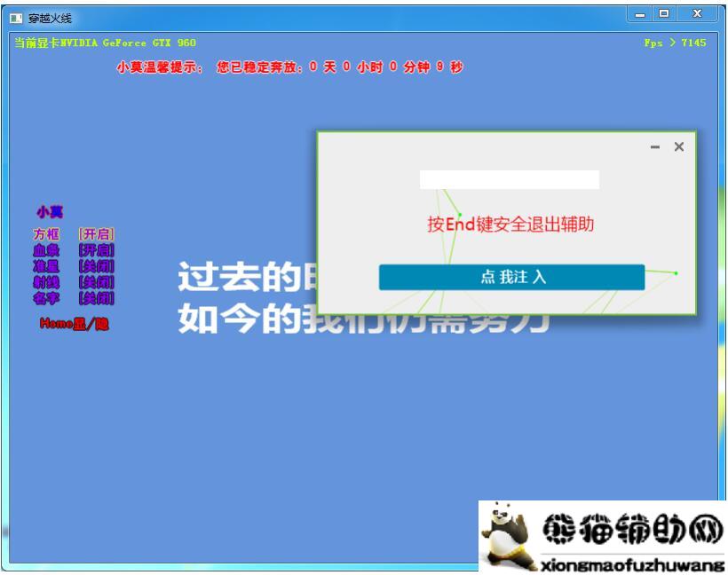Click the 点我注入 inject button
The width and height of the screenshot is (728, 575).
coord(510,276)
